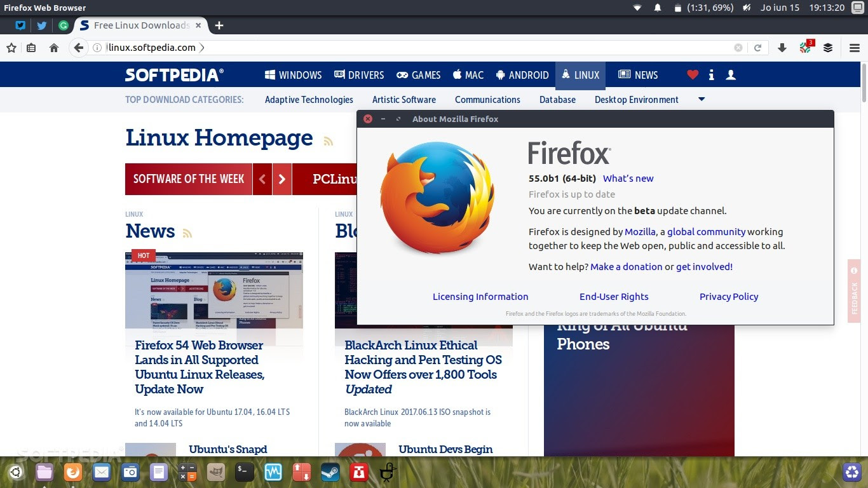868x488 pixels.
Task: Open the BlackArch Linux Ethical Hacking article
Action: point(423,367)
